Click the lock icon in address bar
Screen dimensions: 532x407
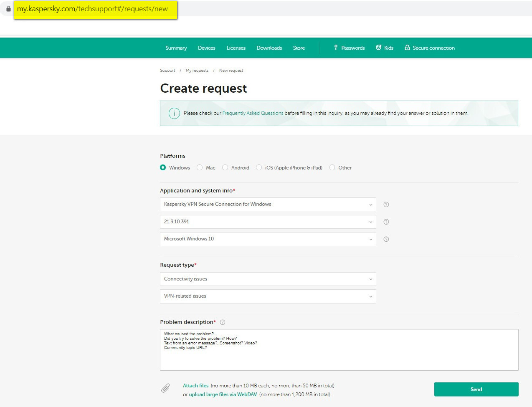(8, 9)
